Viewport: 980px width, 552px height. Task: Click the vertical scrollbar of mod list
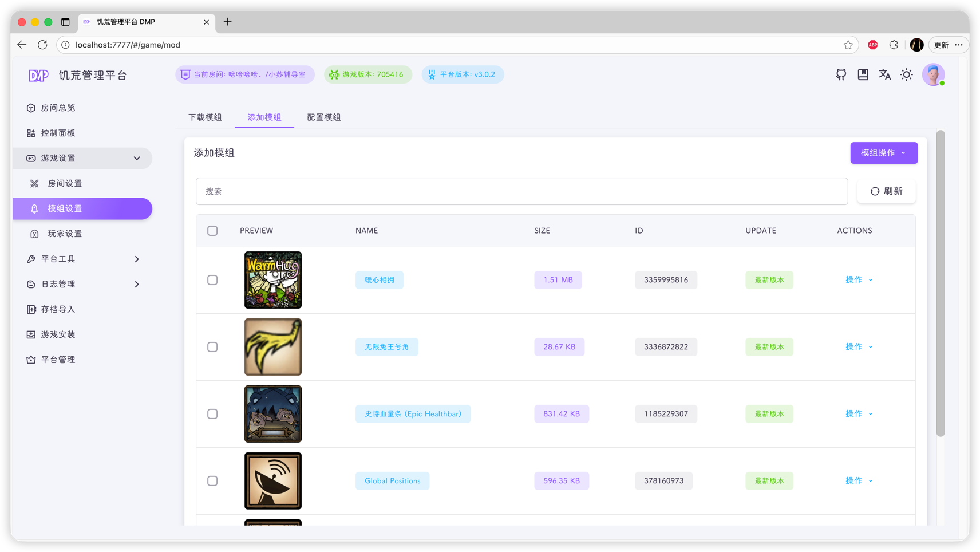(940, 283)
